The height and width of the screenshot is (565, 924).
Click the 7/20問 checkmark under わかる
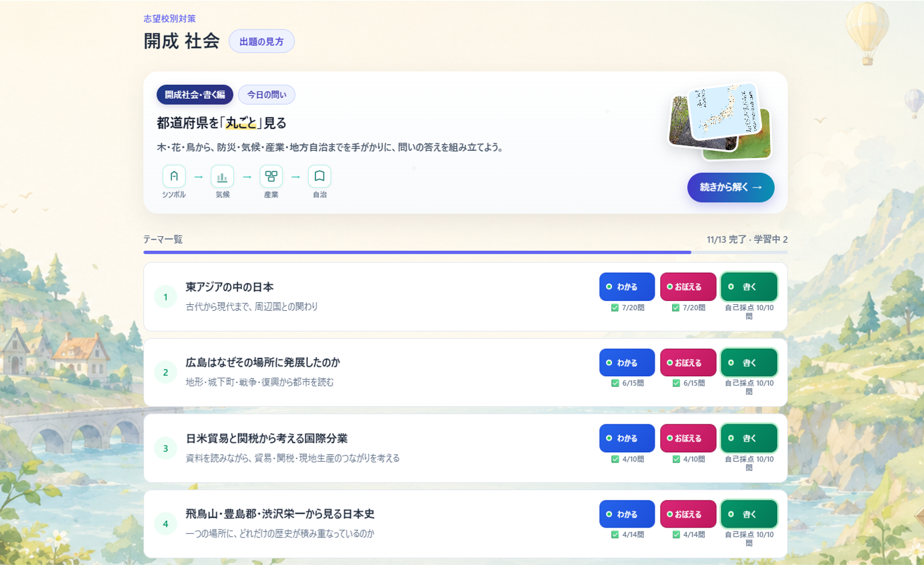click(x=615, y=308)
